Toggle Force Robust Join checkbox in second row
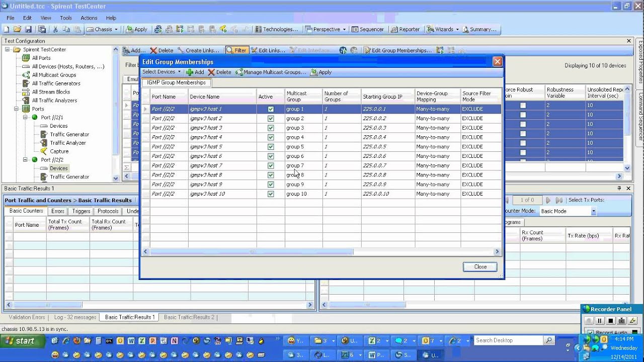 pyautogui.click(x=523, y=115)
